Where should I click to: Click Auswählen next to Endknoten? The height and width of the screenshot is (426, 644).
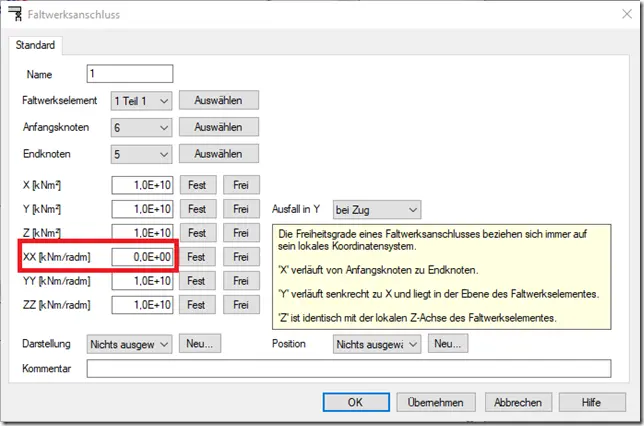click(x=218, y=154)
